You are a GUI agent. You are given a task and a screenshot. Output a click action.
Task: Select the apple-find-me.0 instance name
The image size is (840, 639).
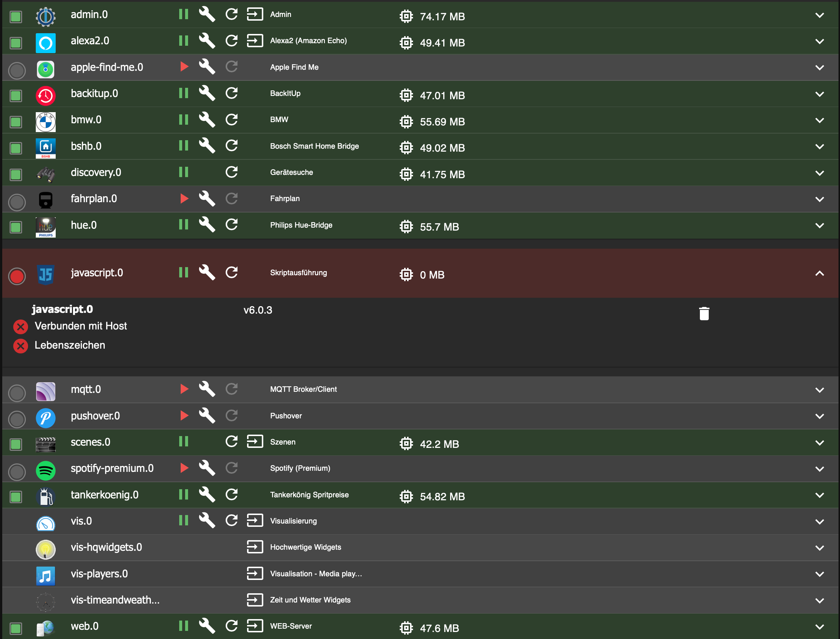pyautogui.click(x=107, y=67)
